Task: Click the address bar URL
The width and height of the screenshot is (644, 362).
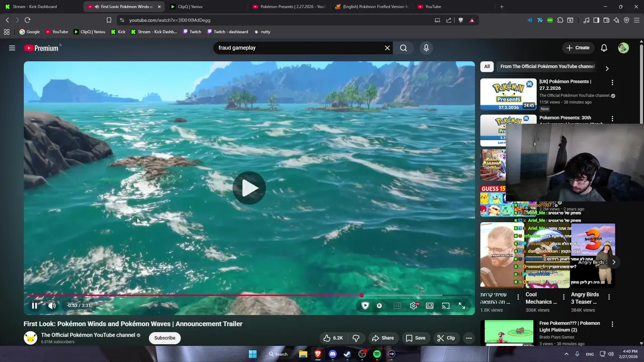Action: (170, 20)
